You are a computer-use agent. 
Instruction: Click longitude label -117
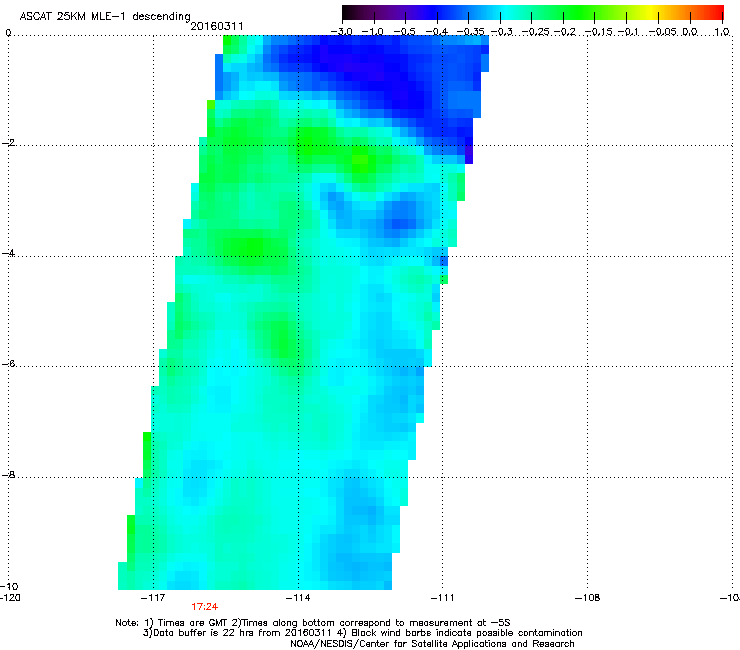[153, 598]
